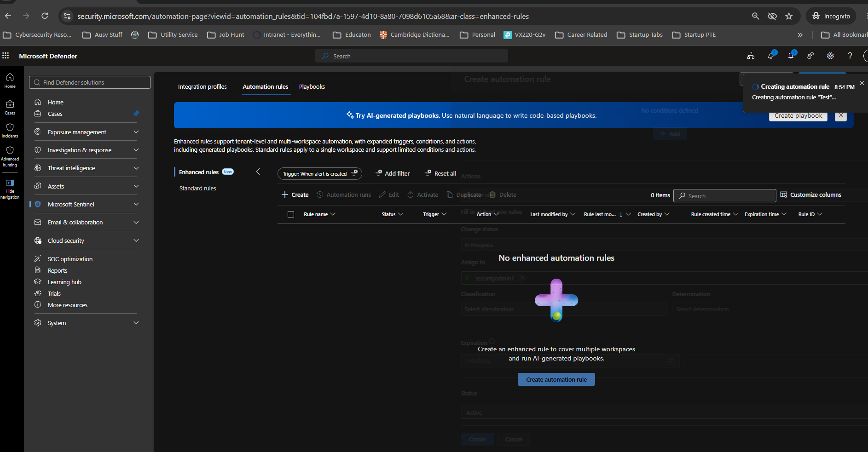
Task: Click Create playbook button in banner
Action: coord(798,116)
